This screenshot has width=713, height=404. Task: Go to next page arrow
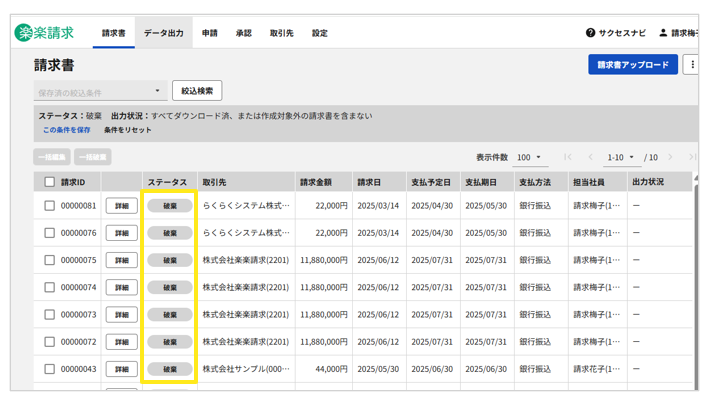pos(670,157)
